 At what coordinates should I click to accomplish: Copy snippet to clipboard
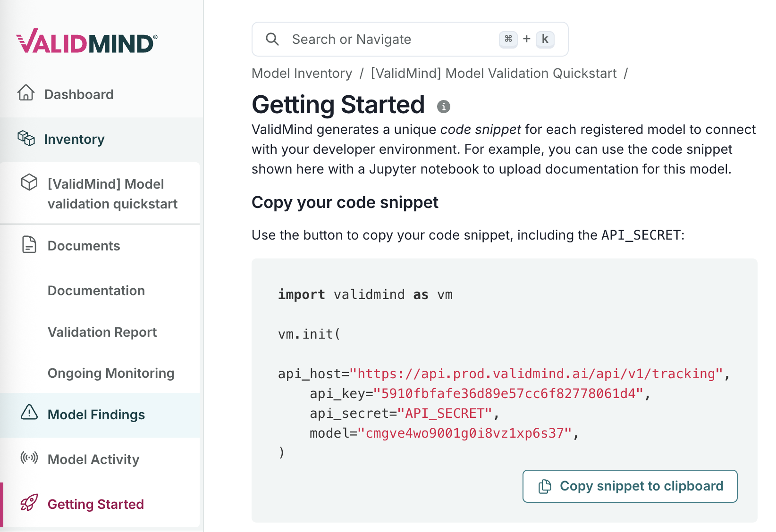(x=630, y=486)
